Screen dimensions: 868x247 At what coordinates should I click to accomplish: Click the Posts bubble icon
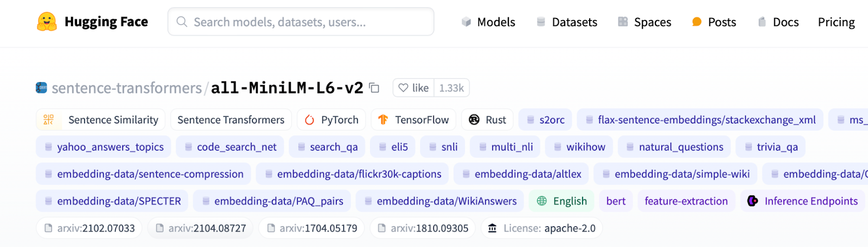pos(697,22)
